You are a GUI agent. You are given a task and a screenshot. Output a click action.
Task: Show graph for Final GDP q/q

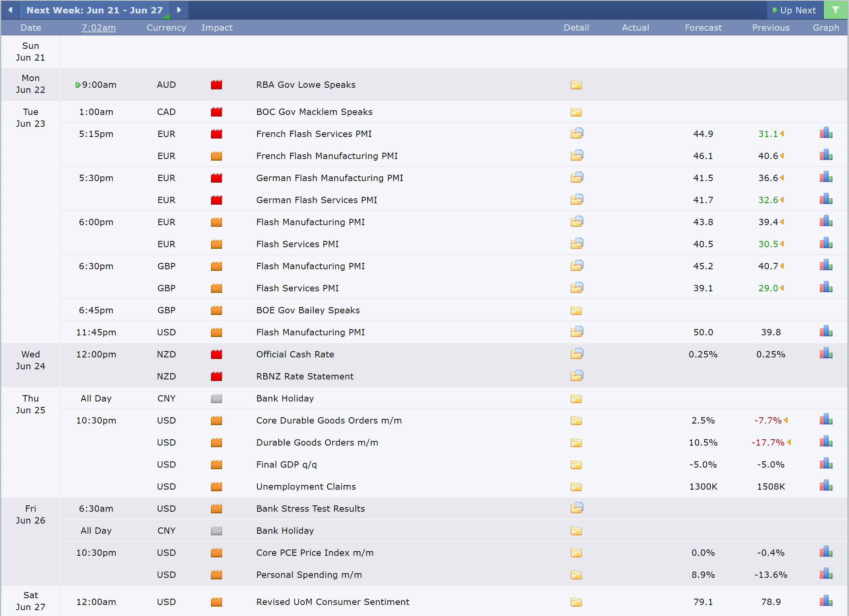pyautogui.click(x=826, y=463)
